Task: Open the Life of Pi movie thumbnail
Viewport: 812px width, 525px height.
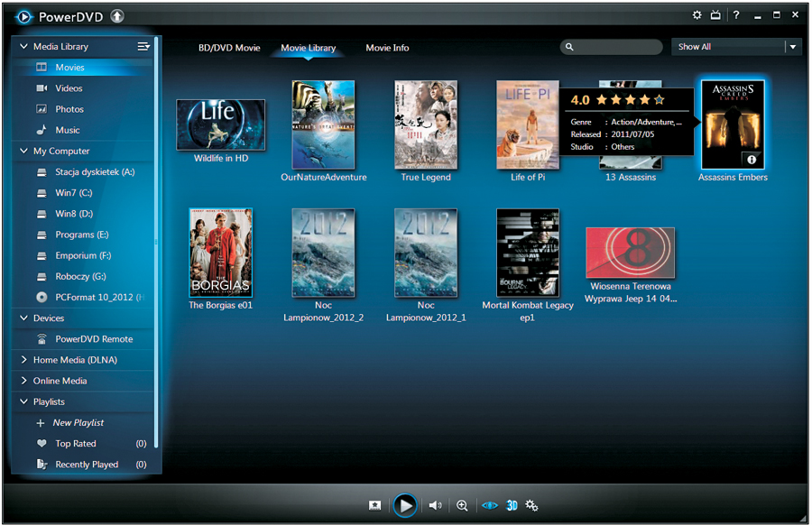Action: (528, 124)
